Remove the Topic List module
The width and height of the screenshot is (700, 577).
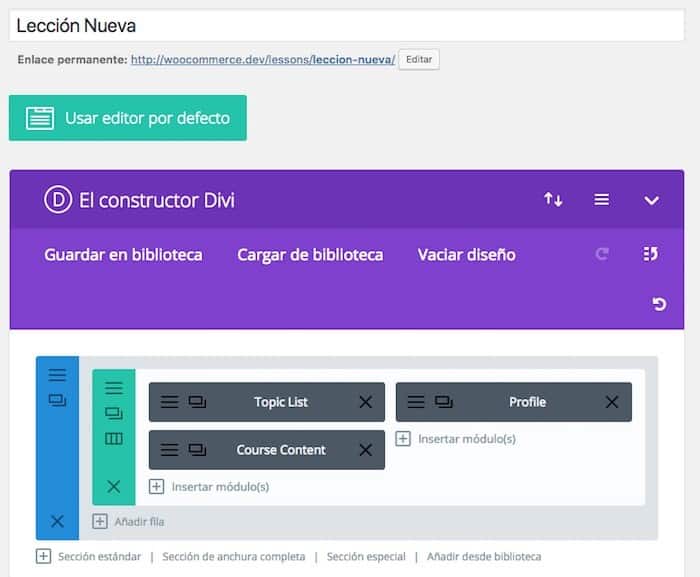pyautogui.click(x=366, y=402)
